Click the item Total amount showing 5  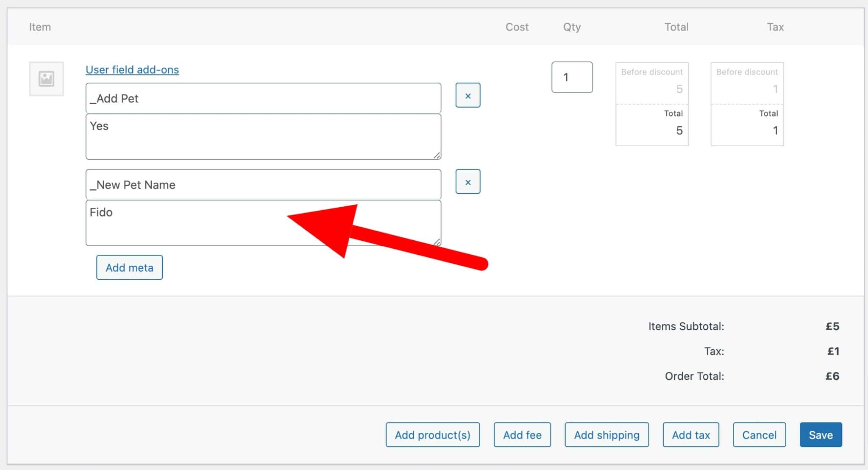(x=679, y=131)
